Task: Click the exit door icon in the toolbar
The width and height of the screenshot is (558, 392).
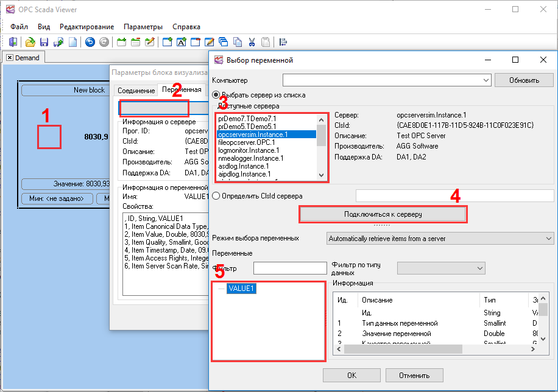Action: (x=13, y=42)
